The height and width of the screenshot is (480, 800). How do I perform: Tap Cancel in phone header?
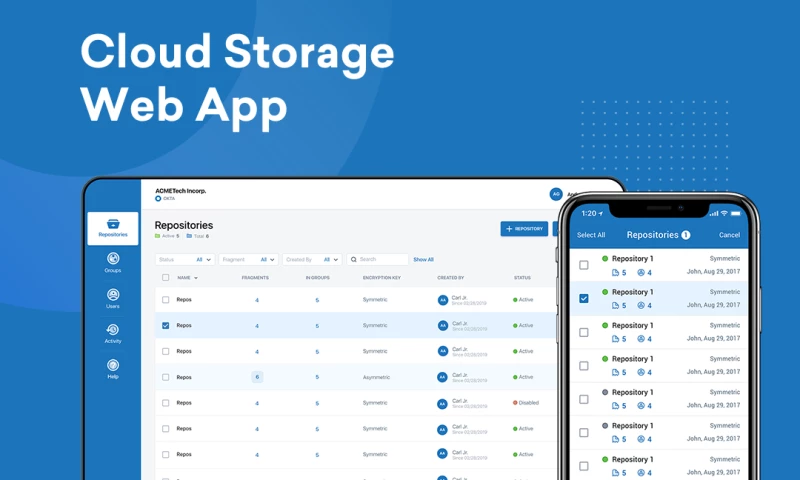click(729, 235)
